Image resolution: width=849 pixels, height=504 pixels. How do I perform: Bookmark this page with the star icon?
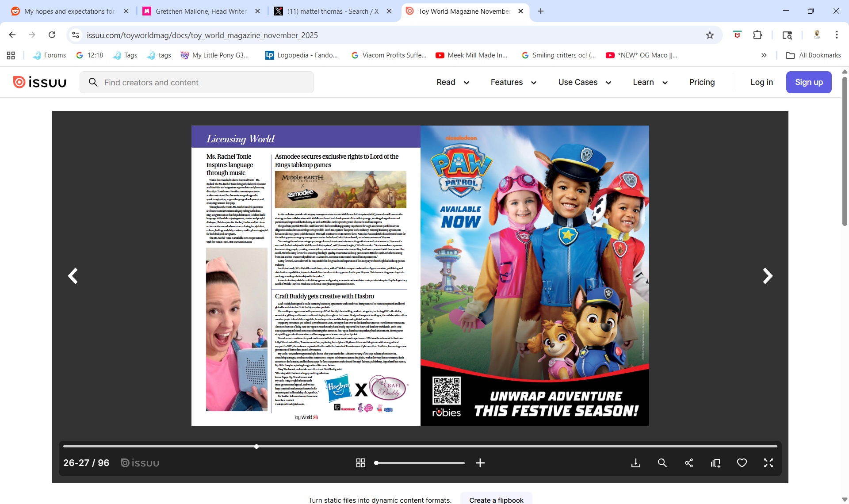click(710, 35)
